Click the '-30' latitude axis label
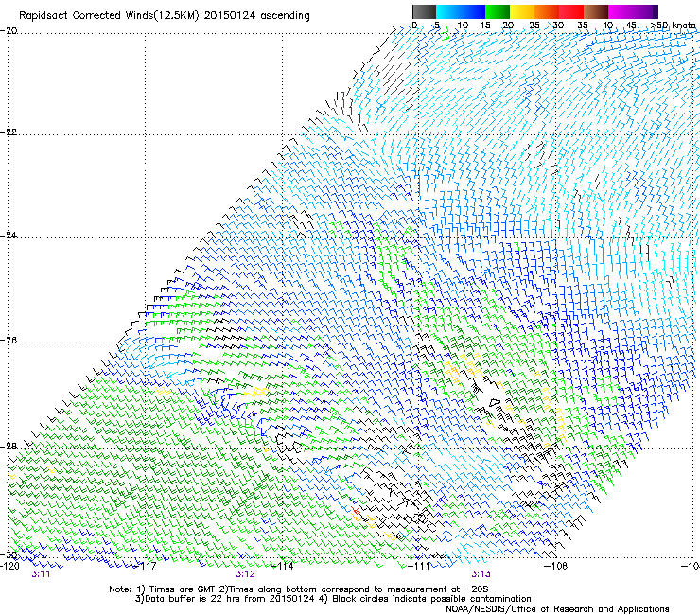Viewport: 700px width, 615px height. tap(9, 555)
